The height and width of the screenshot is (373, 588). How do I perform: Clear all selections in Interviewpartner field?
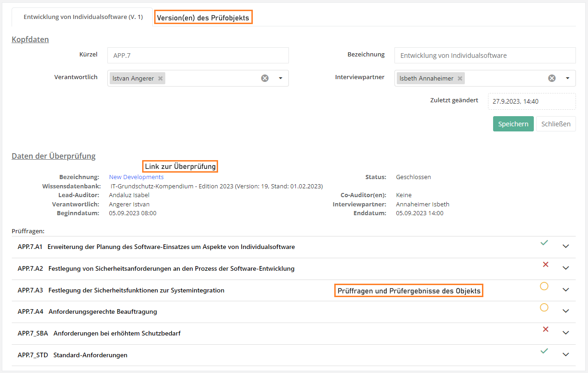pos(552,78)
